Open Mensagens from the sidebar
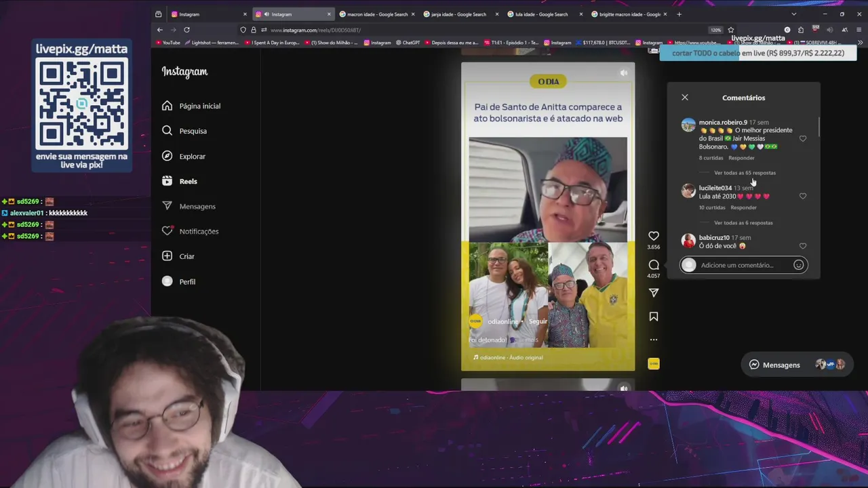Screen dimensions: 868x488 [189, 206]
